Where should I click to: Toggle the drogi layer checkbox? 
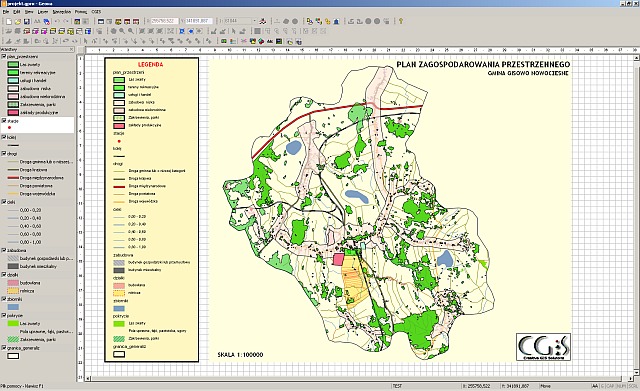tap(4, 153)
